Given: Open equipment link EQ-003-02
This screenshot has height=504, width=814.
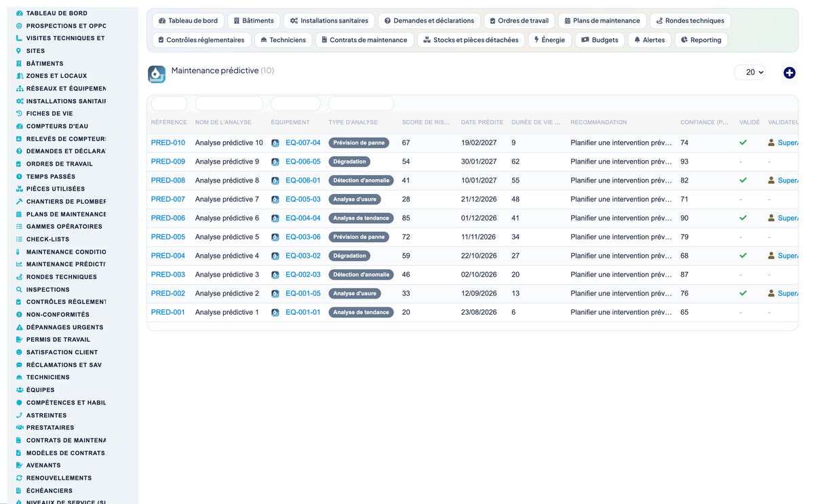Looking at the screenshot, I should point(303,256).
